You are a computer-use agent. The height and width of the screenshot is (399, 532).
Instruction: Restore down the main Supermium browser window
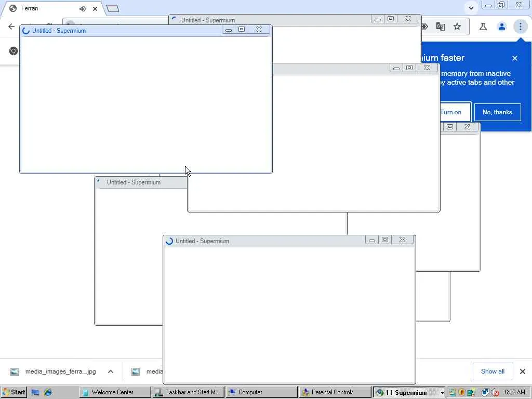tap(501, 5)
